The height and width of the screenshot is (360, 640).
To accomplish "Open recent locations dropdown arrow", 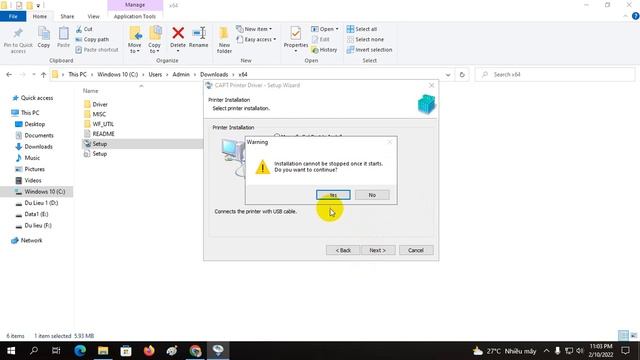I will coord(33,74).
